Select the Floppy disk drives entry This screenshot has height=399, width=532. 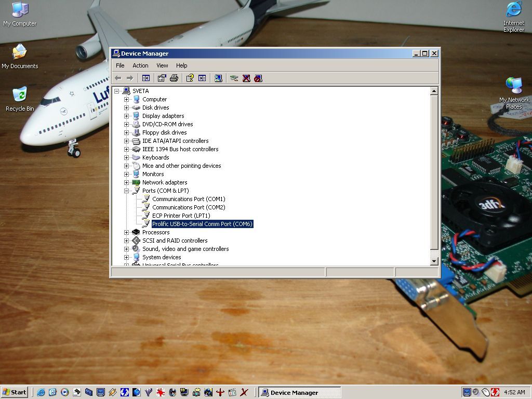click(x=165, y=132)
